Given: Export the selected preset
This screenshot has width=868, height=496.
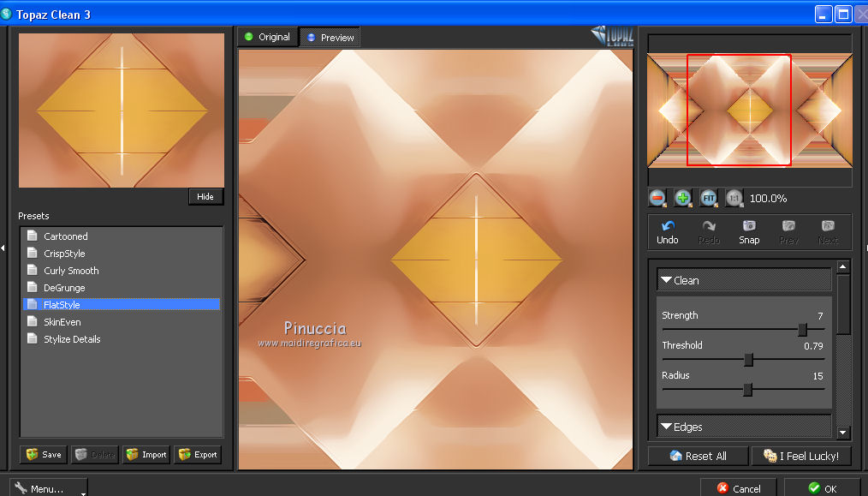Looking at the screenshot, I should pyautogui.click(x=198, y=454).
